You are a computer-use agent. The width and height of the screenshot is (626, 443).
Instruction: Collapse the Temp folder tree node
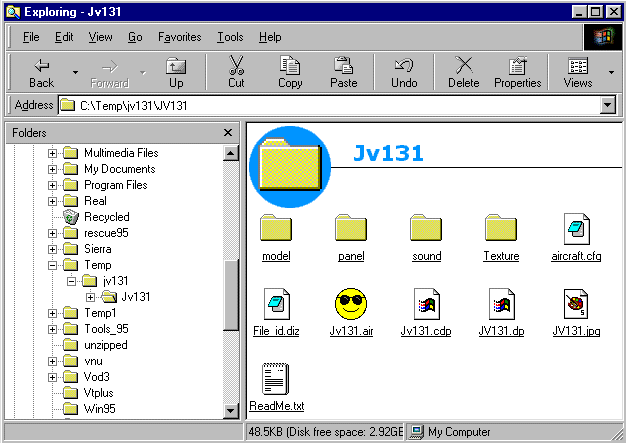pyautogui.click(x=53, y=265)
